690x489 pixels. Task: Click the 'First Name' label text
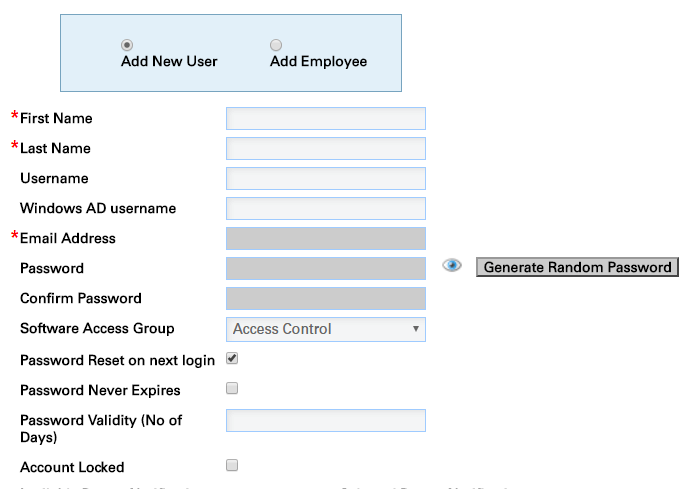point(56,119)
